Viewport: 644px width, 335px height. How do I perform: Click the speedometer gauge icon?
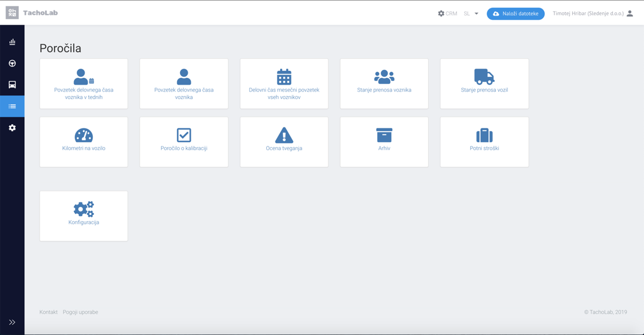click(84, 135)
